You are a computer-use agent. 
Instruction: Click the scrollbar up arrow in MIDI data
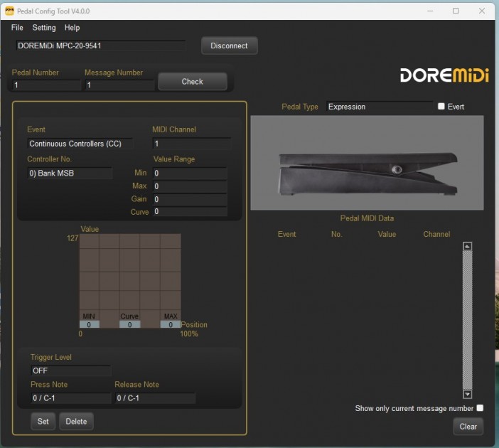pyautogui.click(x=467, y=247)
